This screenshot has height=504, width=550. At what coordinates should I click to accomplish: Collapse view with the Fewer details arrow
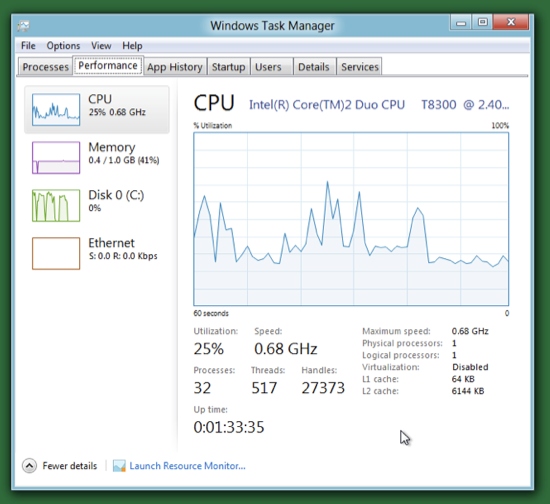click(29, 466)
